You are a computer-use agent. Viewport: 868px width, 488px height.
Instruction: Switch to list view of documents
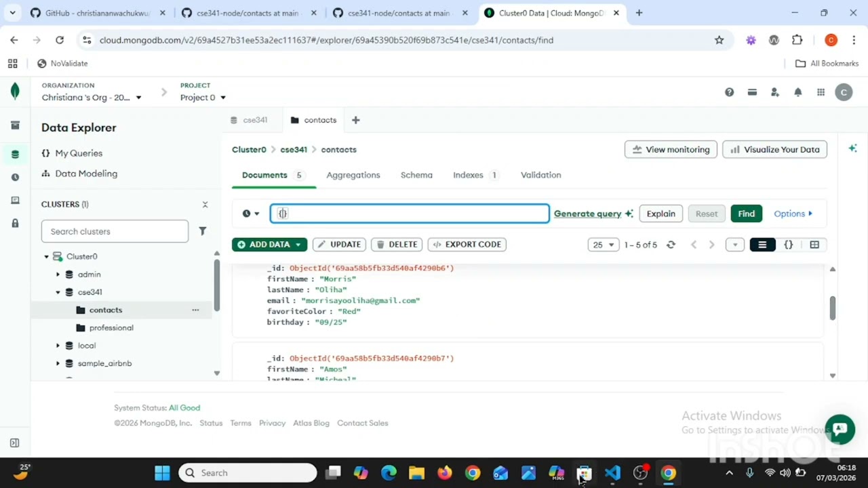tap(762, 245)
